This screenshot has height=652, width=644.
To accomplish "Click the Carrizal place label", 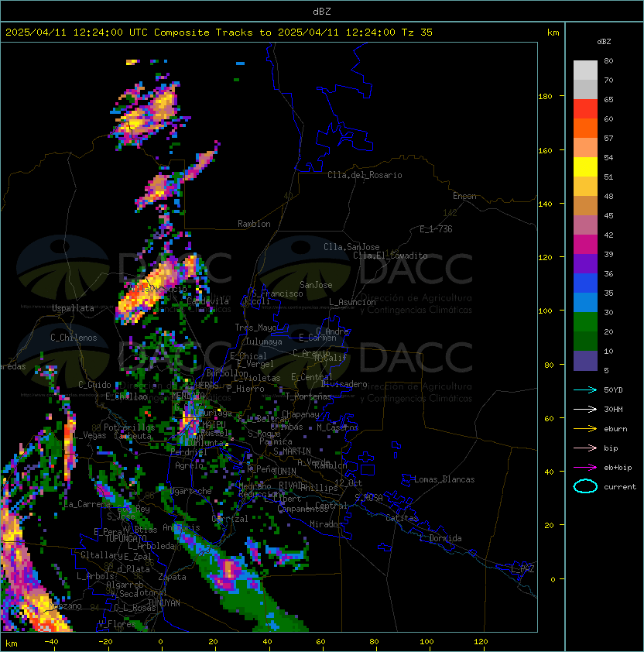I will [x=230, y=519].
